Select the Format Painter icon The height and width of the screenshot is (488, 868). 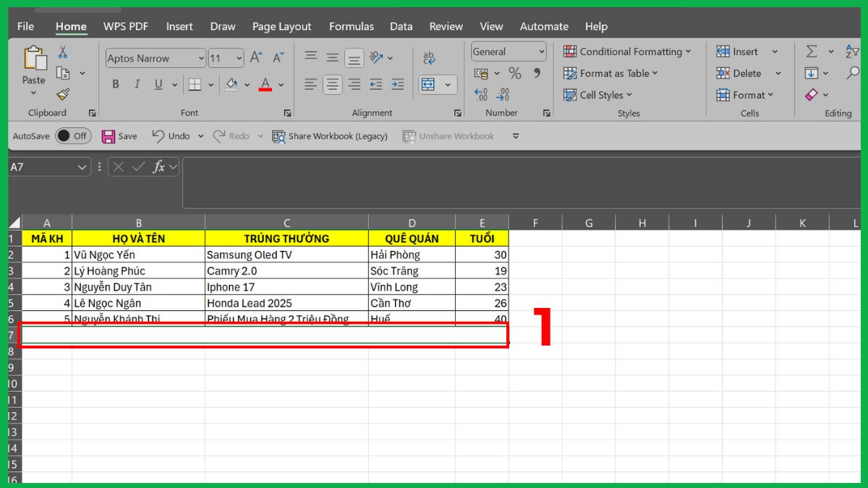[64, 95]
